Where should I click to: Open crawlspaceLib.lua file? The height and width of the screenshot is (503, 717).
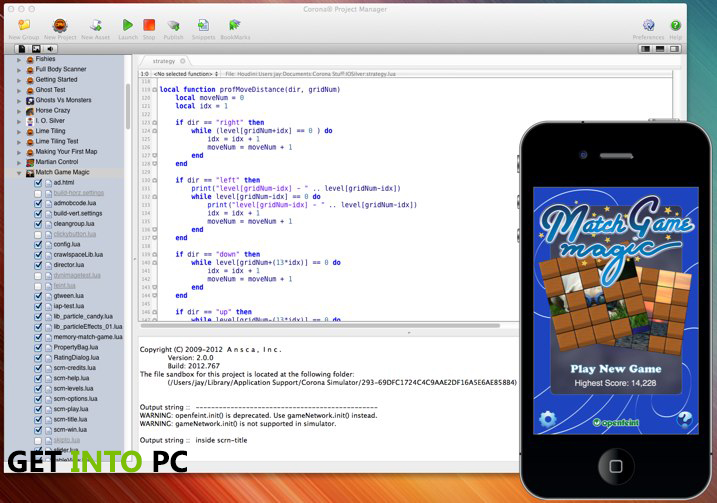click(78, 255)
